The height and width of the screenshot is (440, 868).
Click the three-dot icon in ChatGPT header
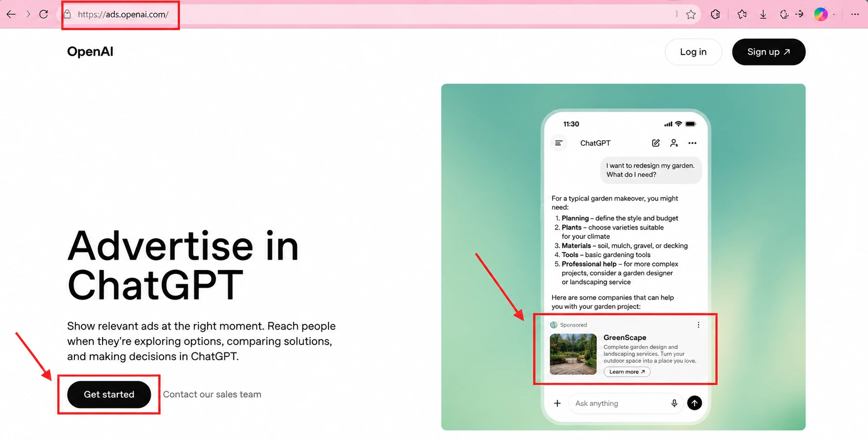tap(692, 143)
